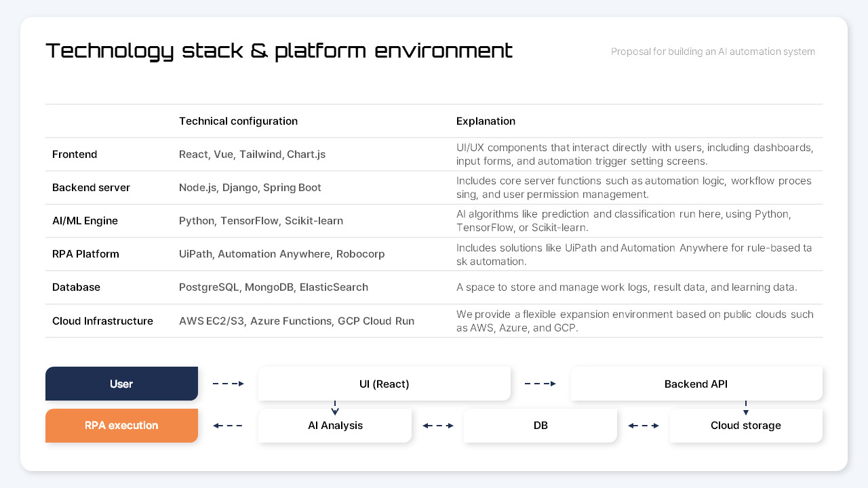Image resolution: width=868 pixels, height=488 pixels.
Task: Click the Database explanation about storing work logs
Action: coord(627,287)
